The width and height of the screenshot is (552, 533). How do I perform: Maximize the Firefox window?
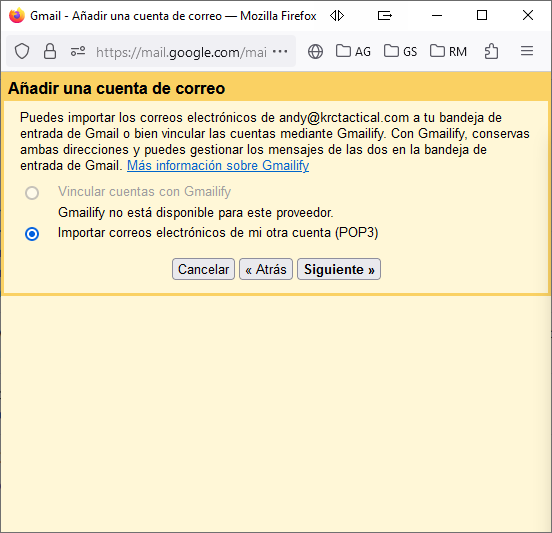(x=482, y=15)
